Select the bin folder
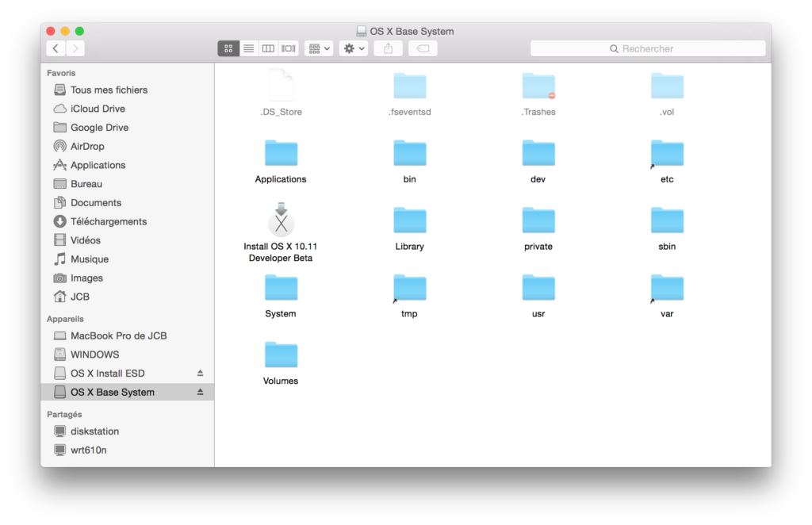This screenshot has height=525, width=812. click(410, 153)
